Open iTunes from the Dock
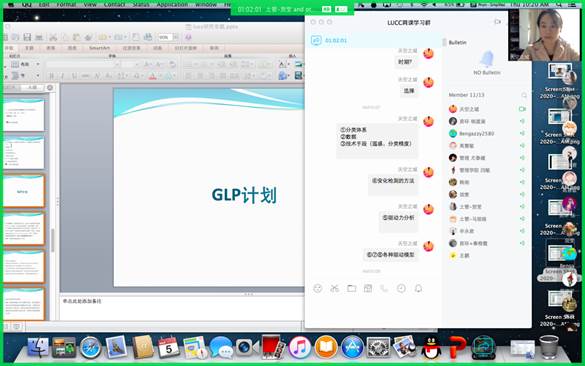The image size is (585, 366). (x=299, y=347)
